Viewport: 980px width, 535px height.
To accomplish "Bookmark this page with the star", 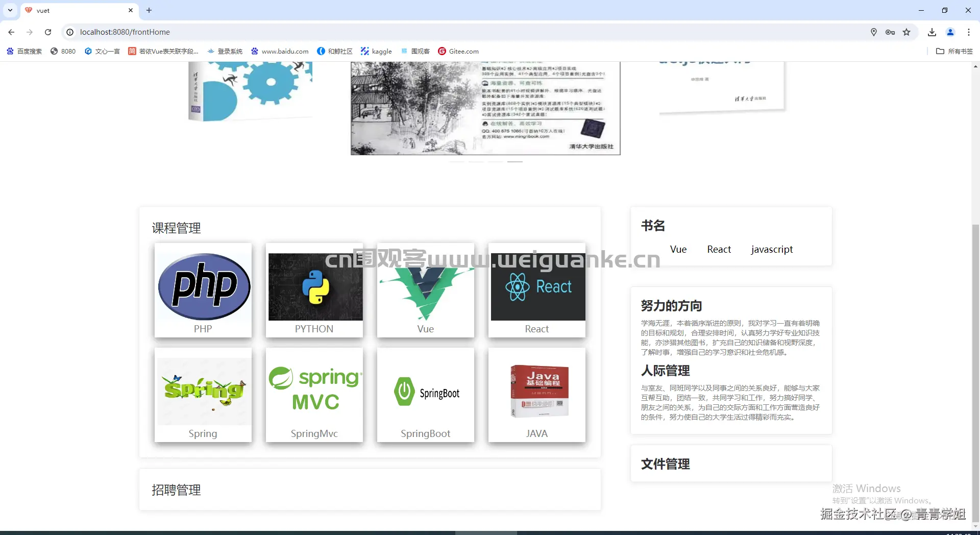I will click(x=906, y=32).
